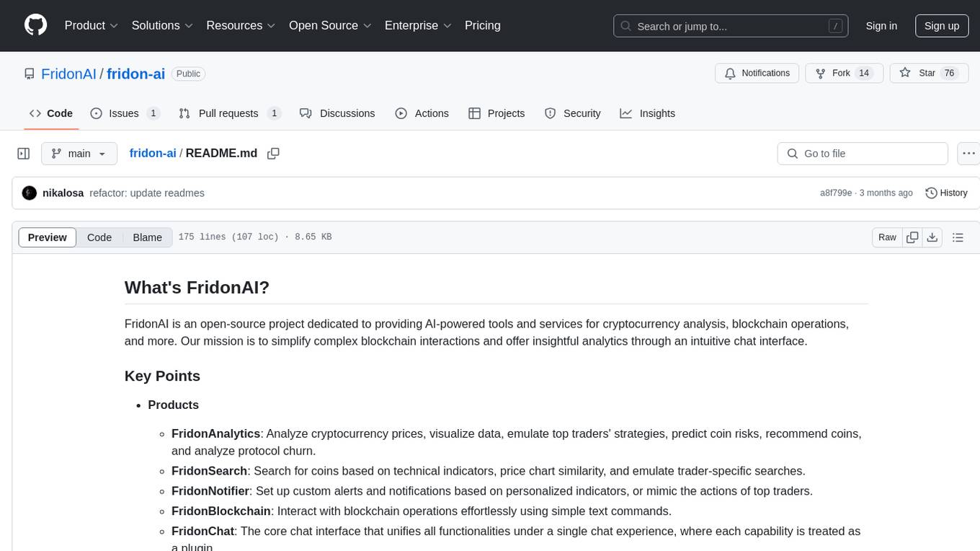Click Search or jump to field
This screenshot has height=551, width=980.
point(732,26)
